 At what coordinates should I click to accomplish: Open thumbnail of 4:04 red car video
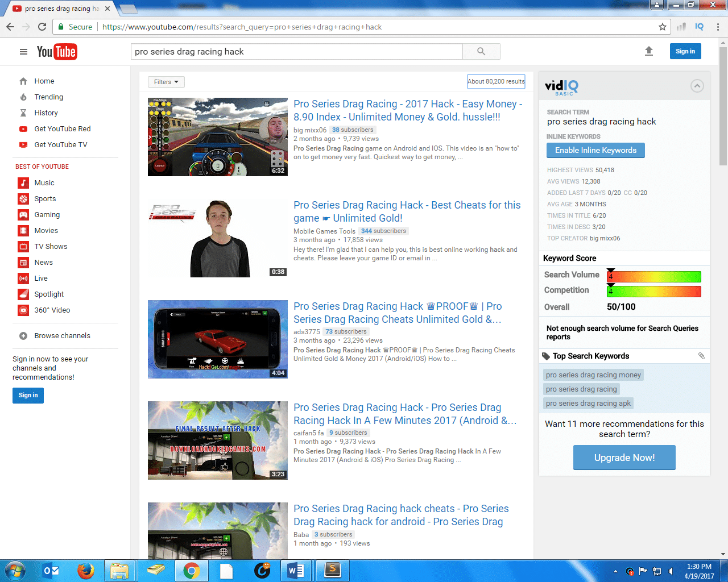[x=218, y=339]
